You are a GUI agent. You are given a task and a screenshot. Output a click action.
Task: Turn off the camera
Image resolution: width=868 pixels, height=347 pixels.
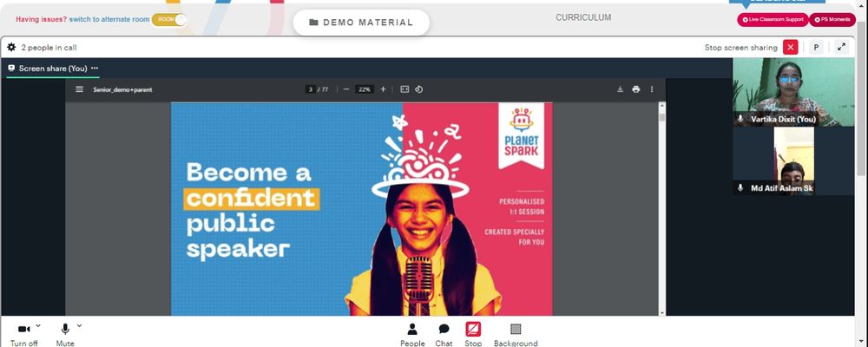pos(23,334)
